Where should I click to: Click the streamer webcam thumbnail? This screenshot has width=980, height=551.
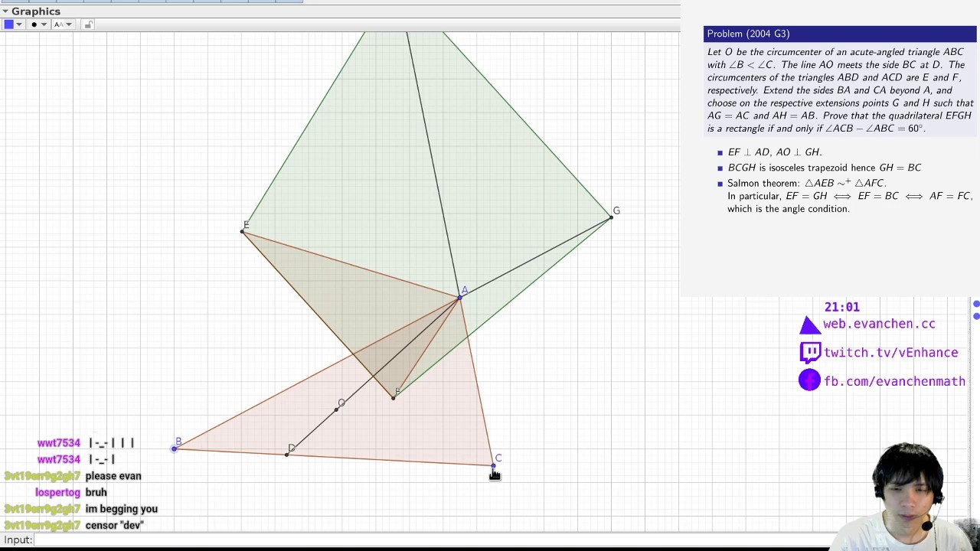tap(904, 496)
